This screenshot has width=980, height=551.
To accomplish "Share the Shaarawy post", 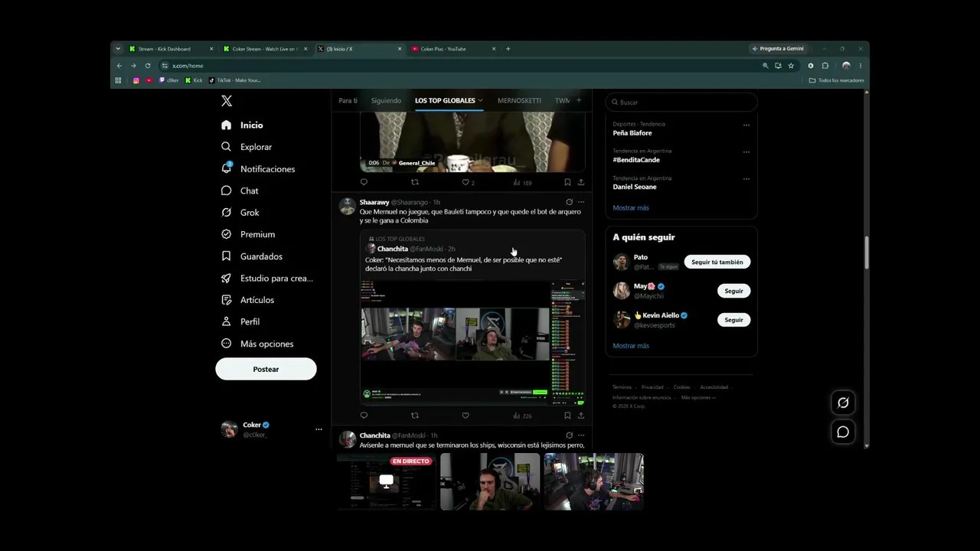I will [581, 416].
